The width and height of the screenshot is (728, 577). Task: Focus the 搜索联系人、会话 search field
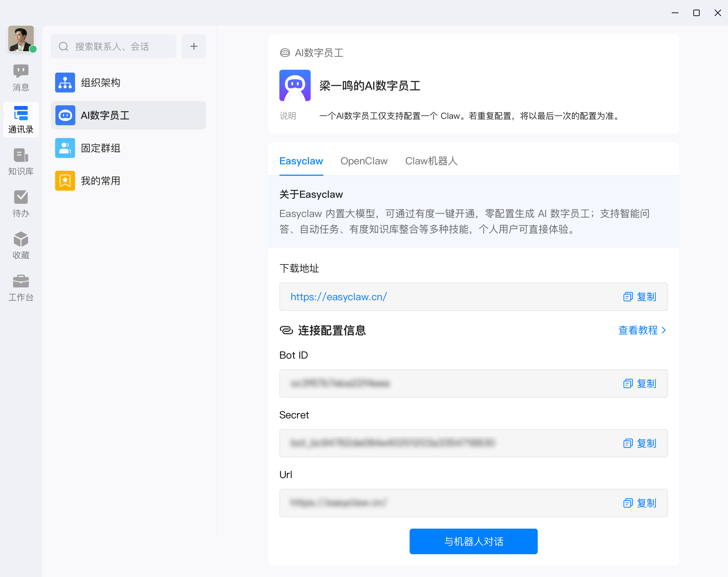coord(113,46)
